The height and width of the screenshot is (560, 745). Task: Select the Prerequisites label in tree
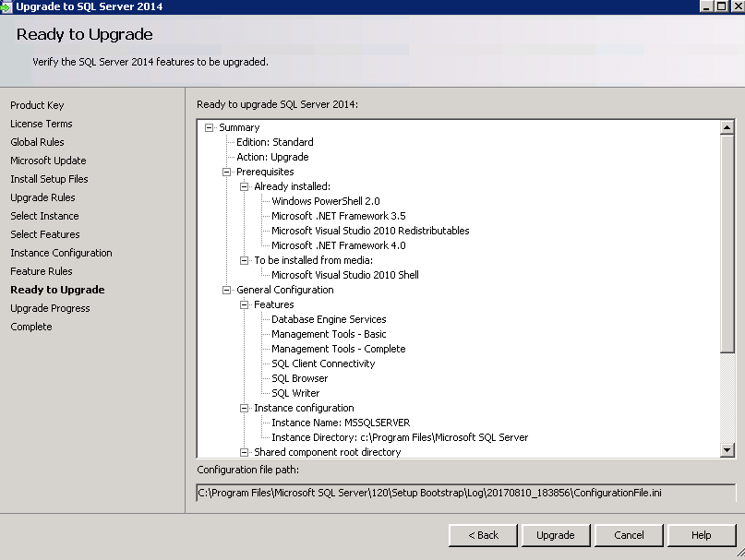(265, 172)
